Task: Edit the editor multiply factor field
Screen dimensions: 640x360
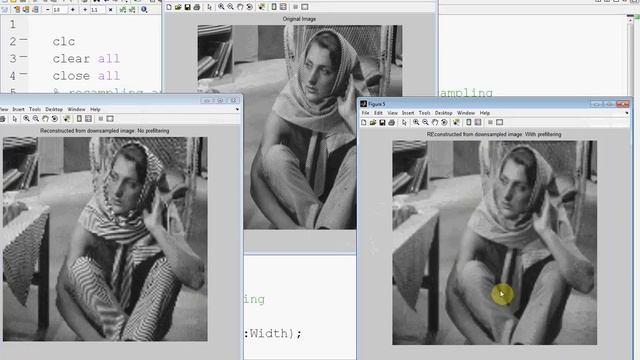Action: (x=97, y=9)
